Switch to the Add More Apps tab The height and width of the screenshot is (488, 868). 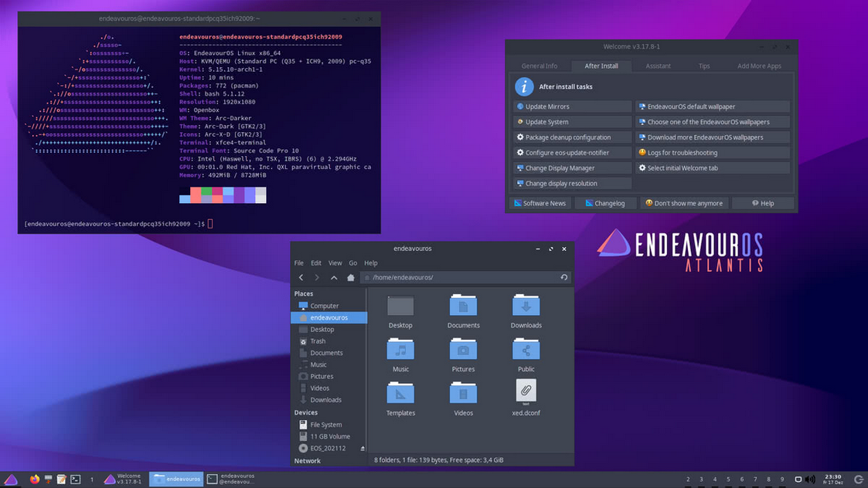[x=759, y=66]
